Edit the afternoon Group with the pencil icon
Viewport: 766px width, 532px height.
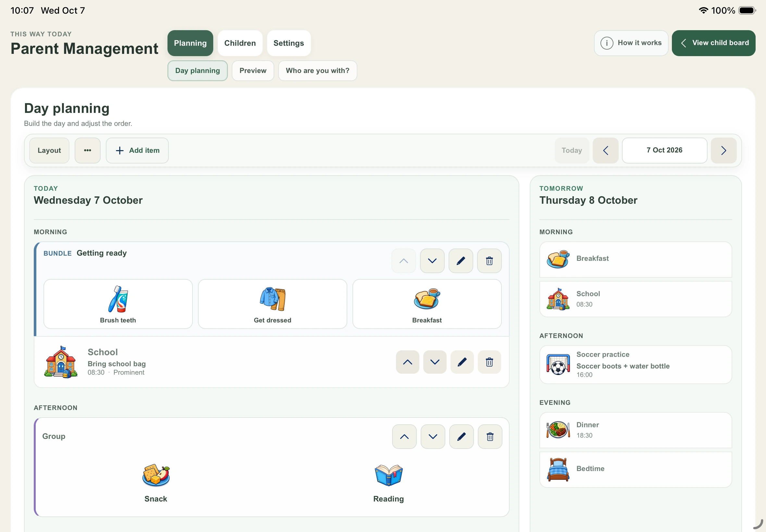461,437
